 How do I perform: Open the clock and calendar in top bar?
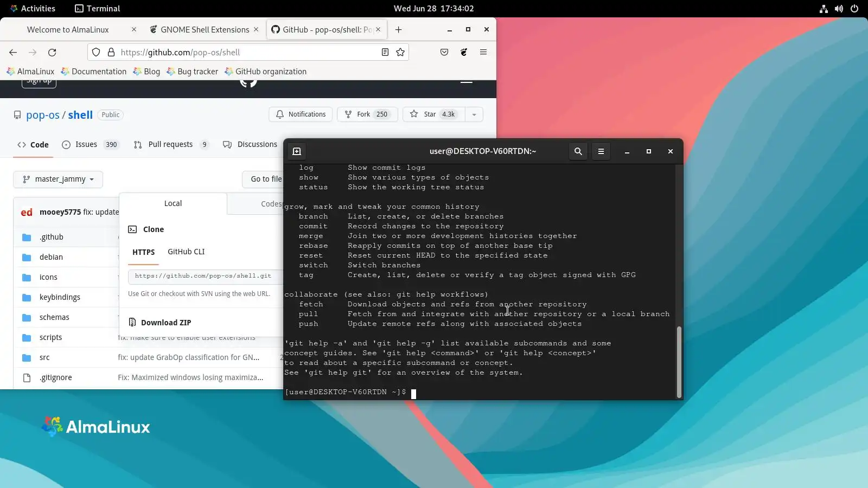click(434, 9)
